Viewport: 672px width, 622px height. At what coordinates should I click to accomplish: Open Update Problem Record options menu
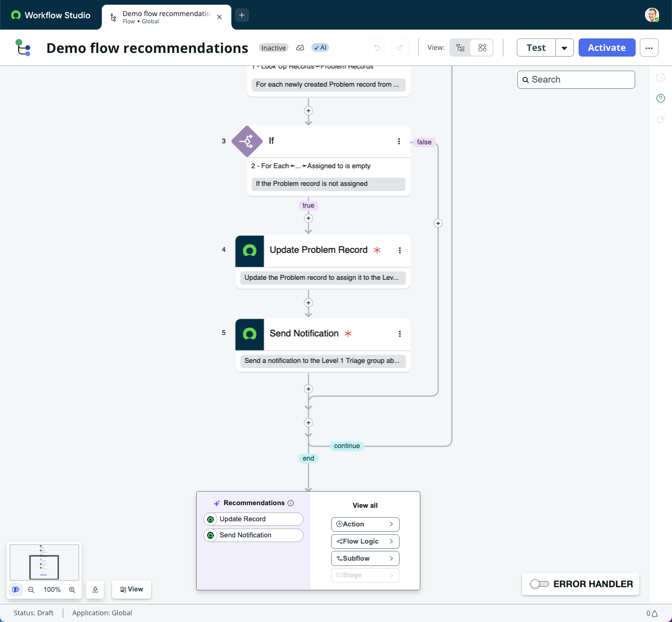coord(400,250)
